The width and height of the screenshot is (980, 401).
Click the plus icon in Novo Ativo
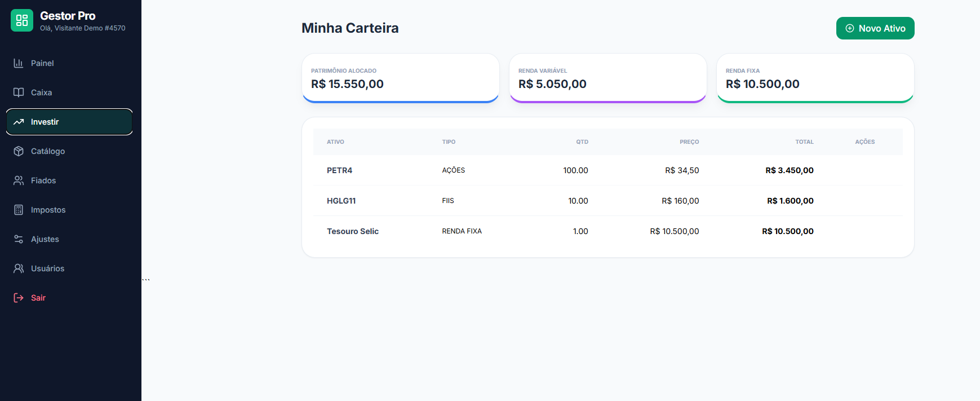850,28
